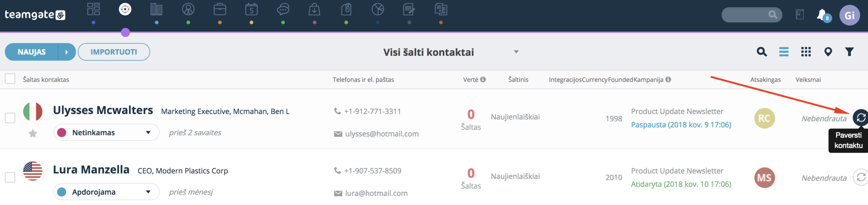Click email ulysses@hotmail.com

[x=382, y=134]
